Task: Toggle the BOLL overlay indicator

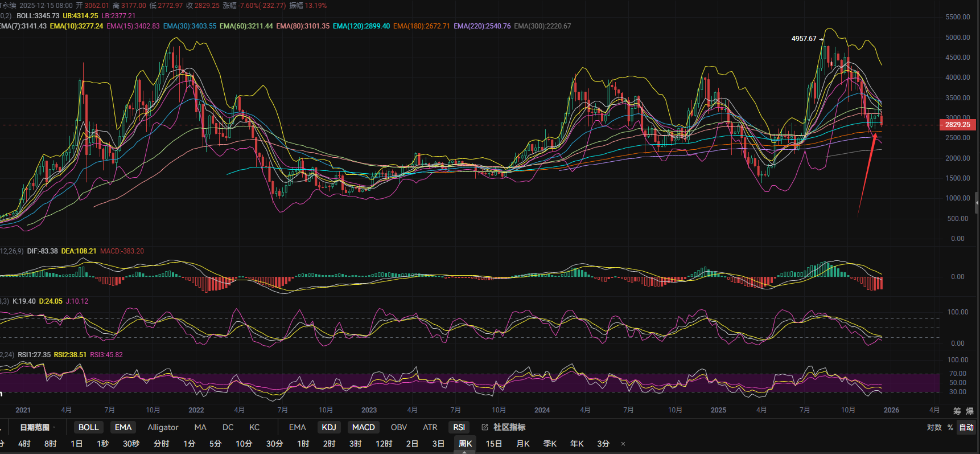Action: [x=88, y=427]
